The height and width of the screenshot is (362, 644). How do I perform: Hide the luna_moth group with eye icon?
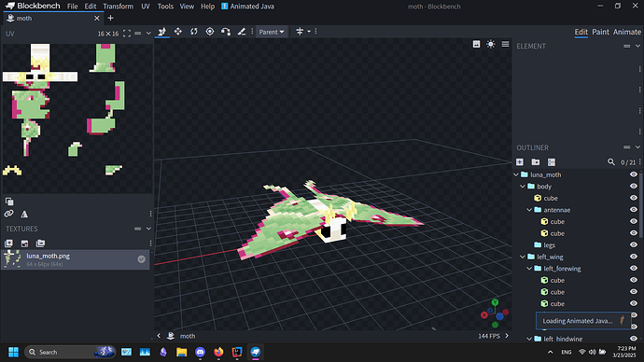click(634, 174)
